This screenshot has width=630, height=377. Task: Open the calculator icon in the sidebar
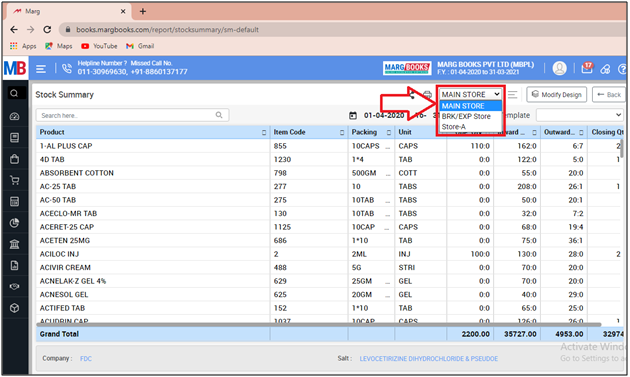14,202
